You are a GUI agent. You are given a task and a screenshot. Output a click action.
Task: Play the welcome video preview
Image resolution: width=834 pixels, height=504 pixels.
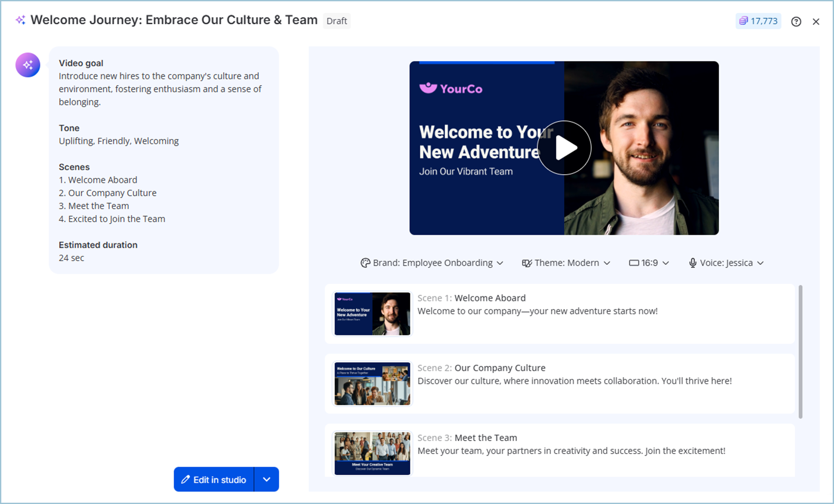click(564, 148)
